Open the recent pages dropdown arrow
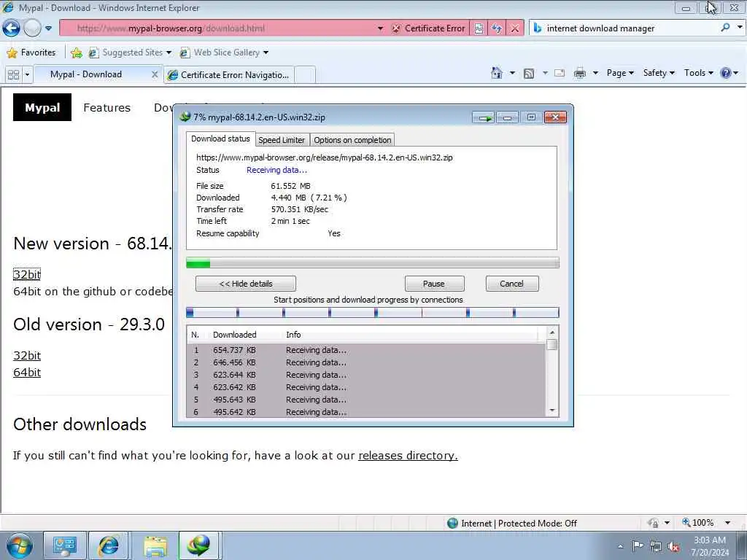Screen dimensions: 747x560 coord(48,28)
